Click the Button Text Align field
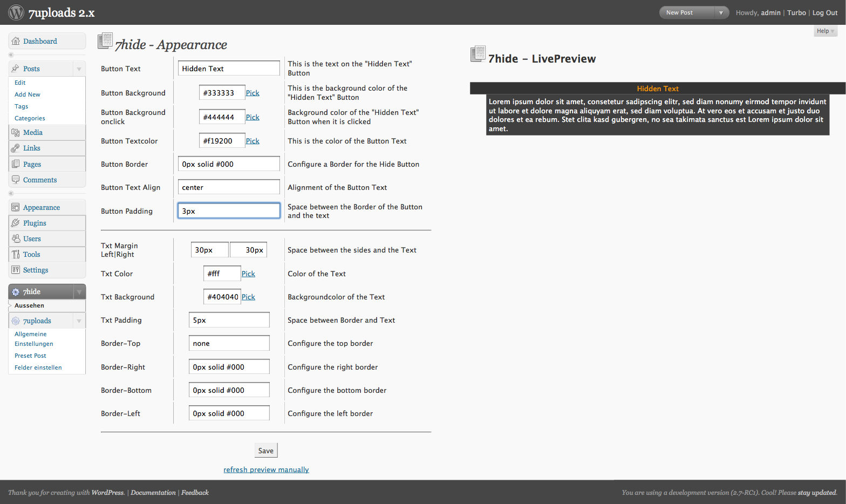 pyautogui.click(x=229, y=187)
